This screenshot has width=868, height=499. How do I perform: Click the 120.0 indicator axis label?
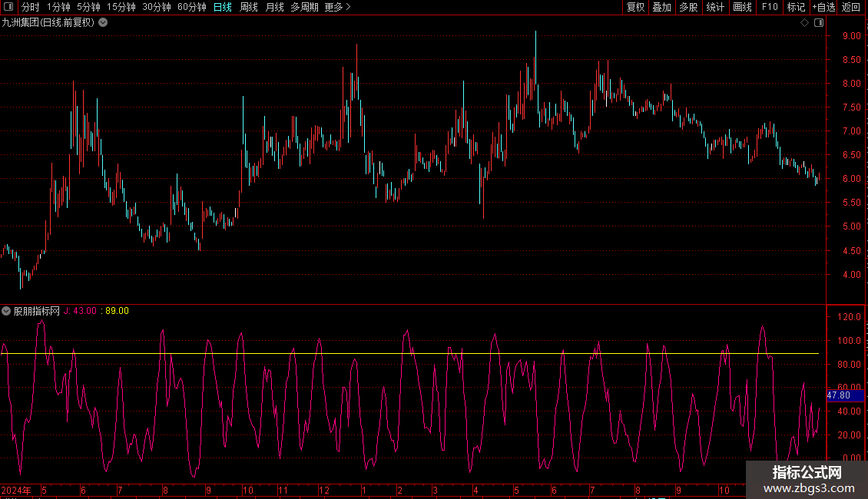click(849, 317)
